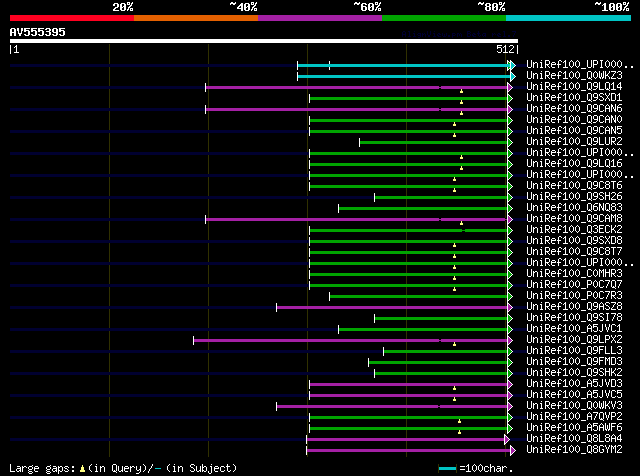Open the UniRef100_Q9CAN0 hit label

tap(574, 120)
